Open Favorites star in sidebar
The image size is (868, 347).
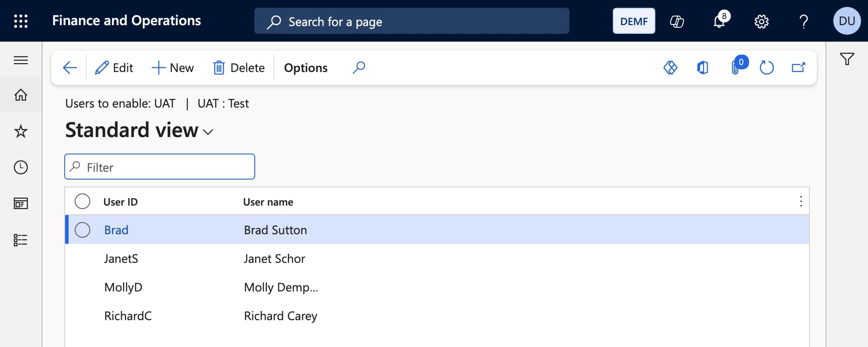[21, 131]
